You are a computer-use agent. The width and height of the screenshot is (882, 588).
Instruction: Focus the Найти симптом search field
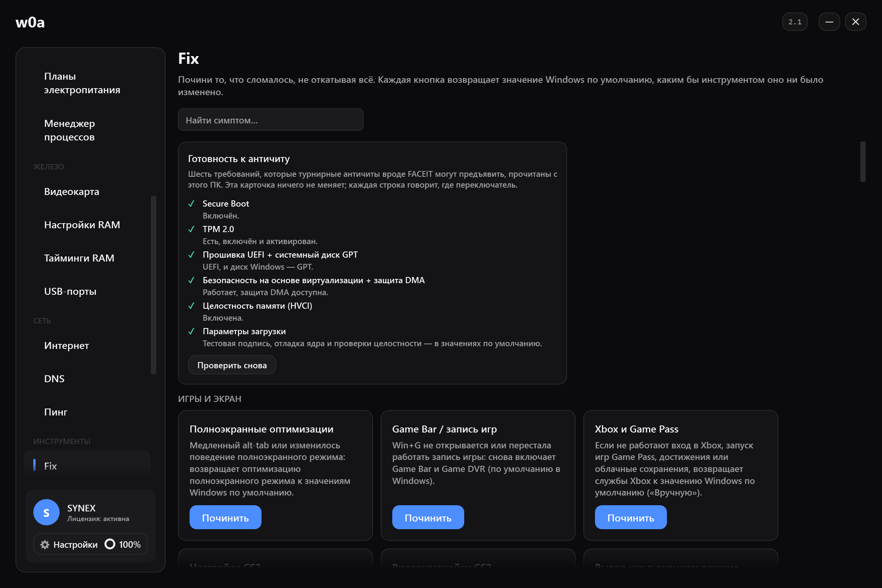click(270, 120)
